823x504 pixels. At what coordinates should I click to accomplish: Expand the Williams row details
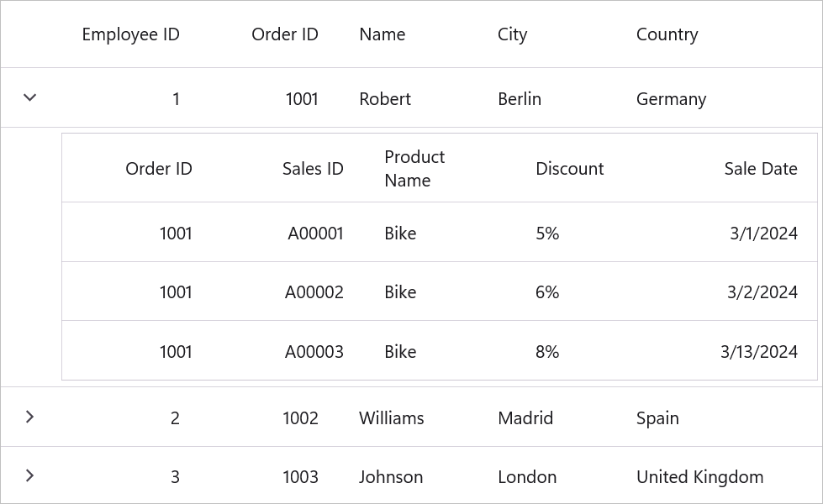(30, 417)
